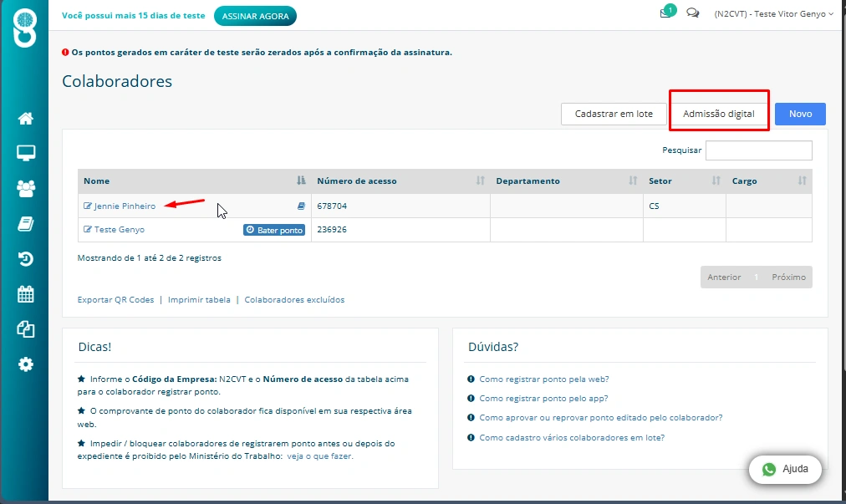The image size is (846, 504).
Task: Click Cadastrar em lote button
Action: (614, 114)
